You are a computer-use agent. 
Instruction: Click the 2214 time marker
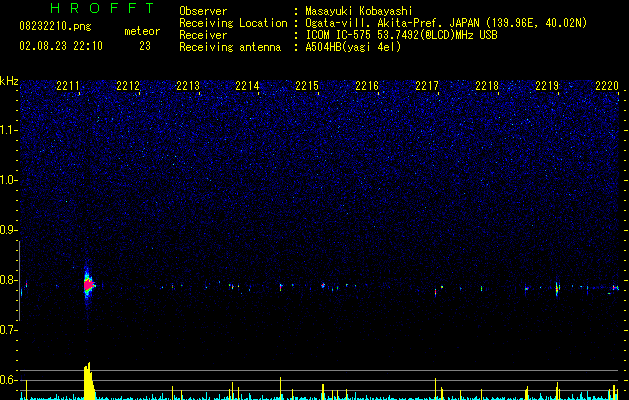pos(247,86)
